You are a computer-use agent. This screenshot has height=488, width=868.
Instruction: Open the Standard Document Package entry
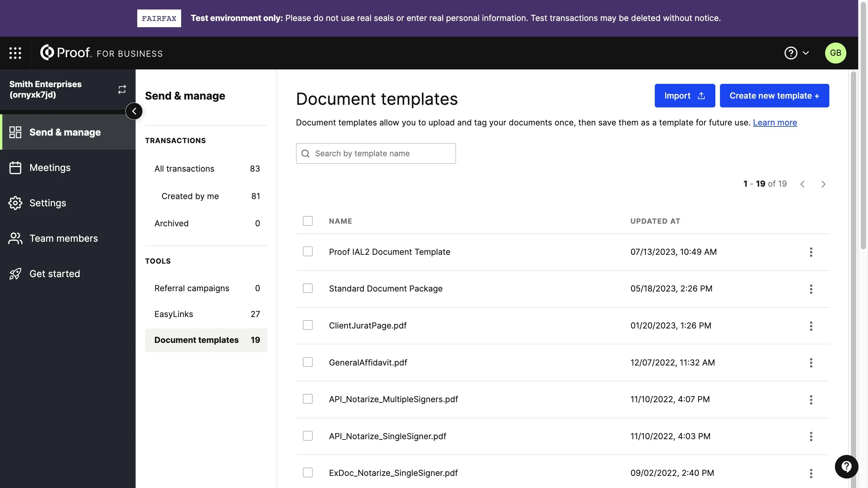pyautogui.click(x=386, y=289)
